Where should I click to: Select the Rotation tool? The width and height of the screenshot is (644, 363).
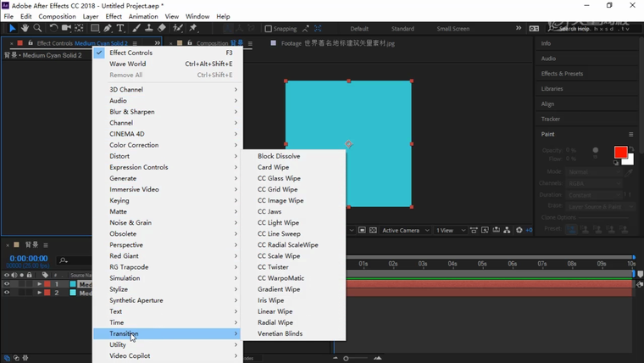click(x=53, y=28)
